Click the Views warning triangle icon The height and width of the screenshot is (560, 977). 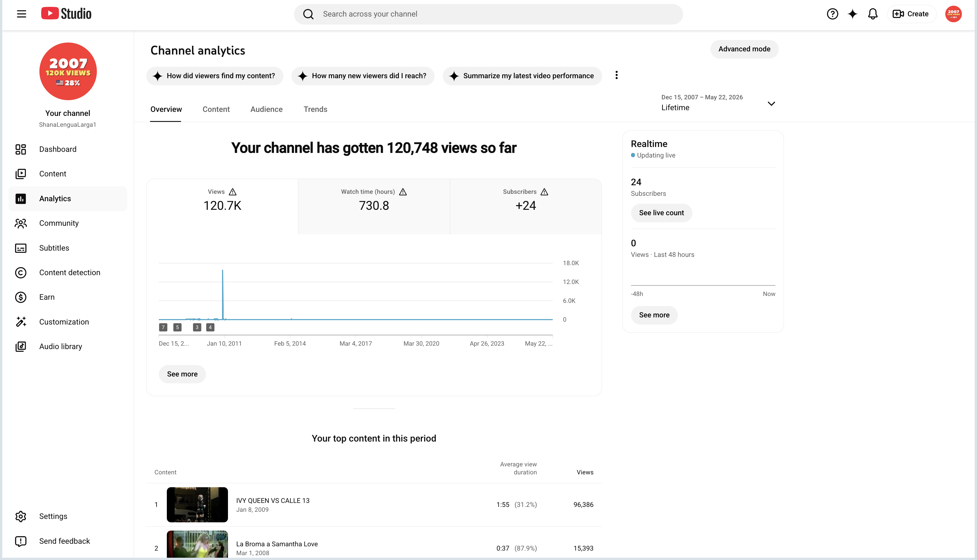coord(233,192)
